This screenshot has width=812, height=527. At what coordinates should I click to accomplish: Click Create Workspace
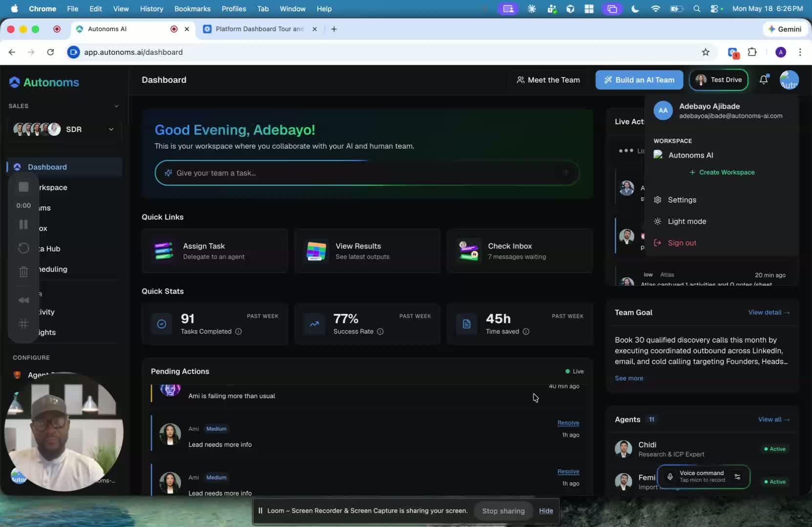(722, 172)
